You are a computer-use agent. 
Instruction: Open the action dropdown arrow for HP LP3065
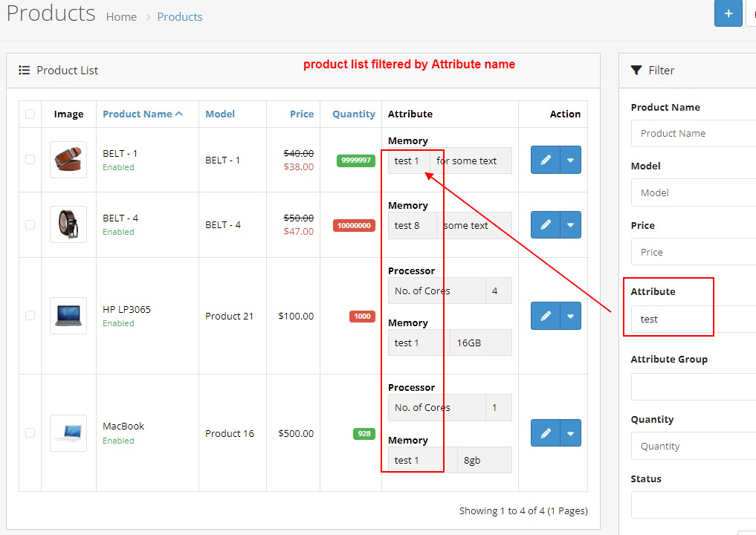click(x=571, y=316)
